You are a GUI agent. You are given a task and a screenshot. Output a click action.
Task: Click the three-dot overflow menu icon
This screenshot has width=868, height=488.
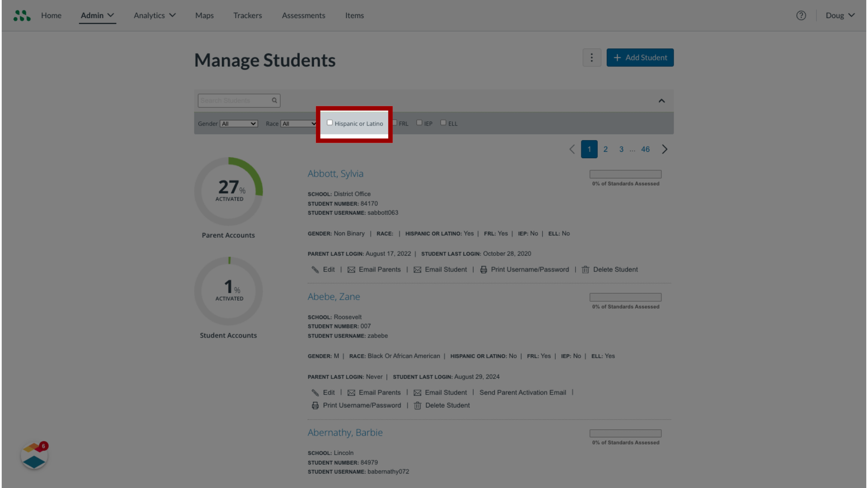pyautogui.click(x=591, y=57)
